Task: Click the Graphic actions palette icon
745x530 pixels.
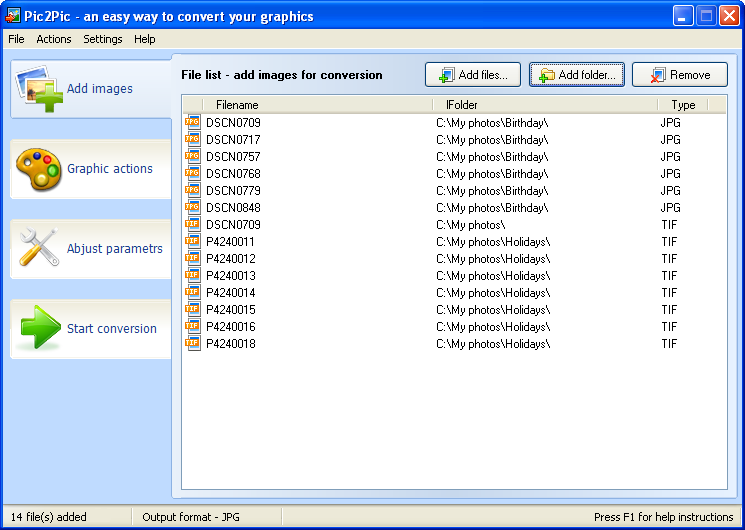Action: 38,169
